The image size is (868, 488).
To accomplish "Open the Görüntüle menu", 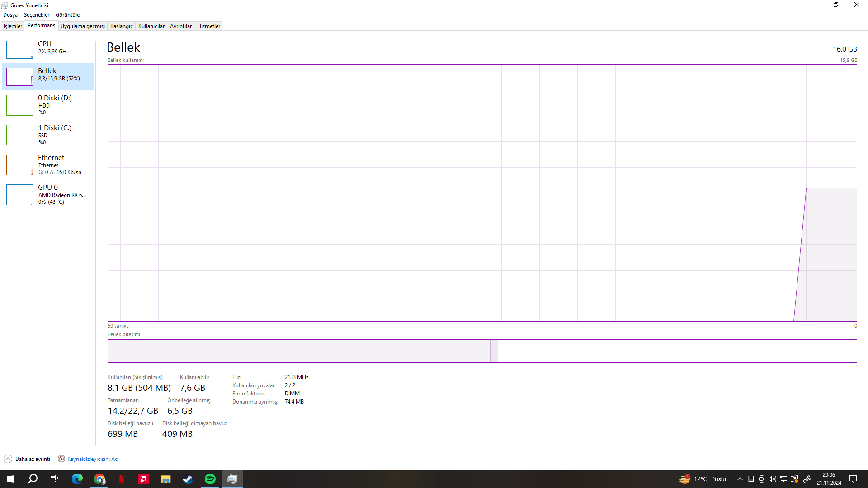I will point(67,15).
